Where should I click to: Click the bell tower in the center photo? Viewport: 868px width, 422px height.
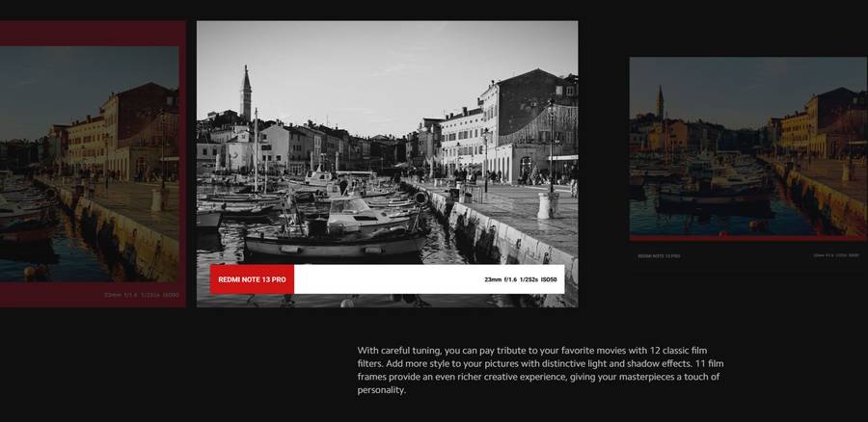click(x=246, y=94)
